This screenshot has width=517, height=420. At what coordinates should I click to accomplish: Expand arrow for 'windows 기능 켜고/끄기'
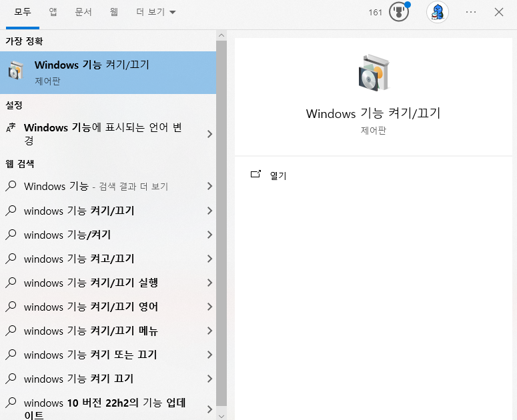click(209, 259)
